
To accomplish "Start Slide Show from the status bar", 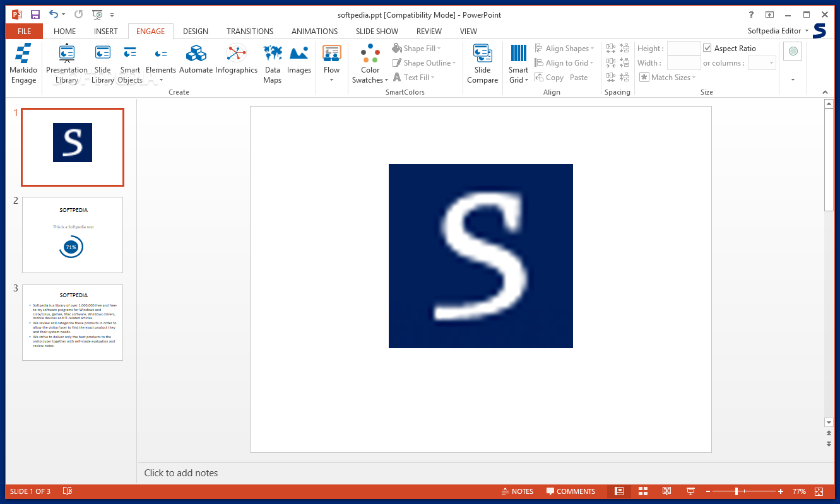I will [x=690, y=491].
